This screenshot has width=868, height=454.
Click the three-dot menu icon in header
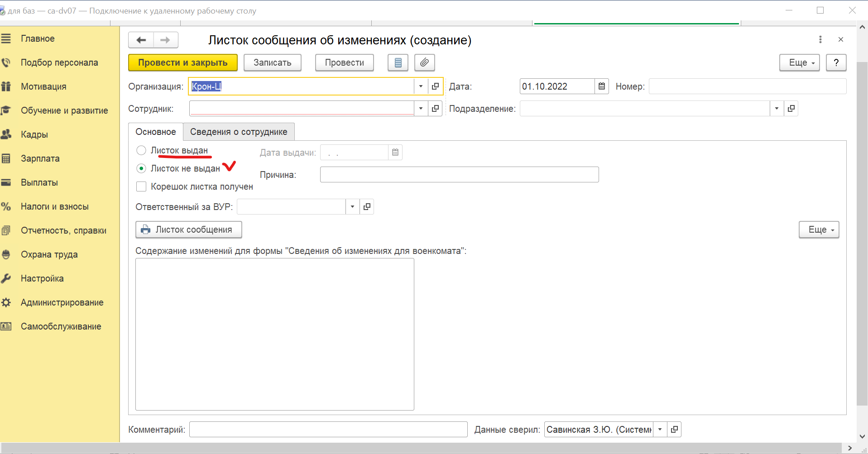click(x=820, y=40)
